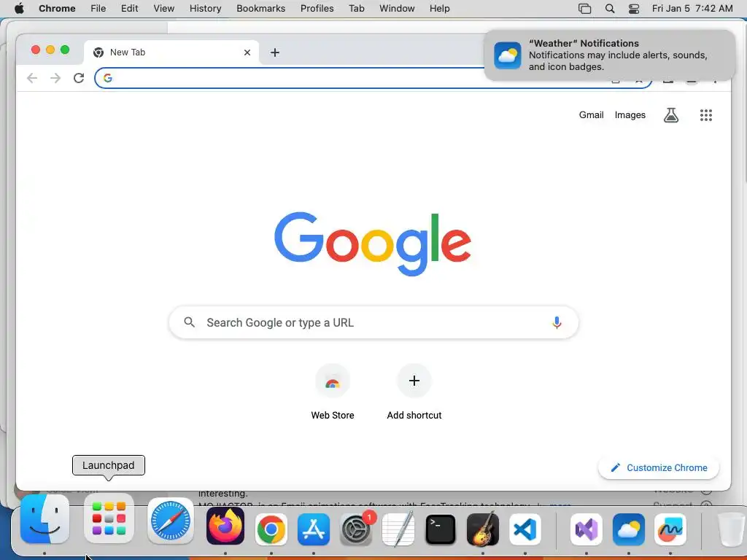747x560 pixels.
Task: Open Weather app from the Dock
Action: tap(629, 529)
